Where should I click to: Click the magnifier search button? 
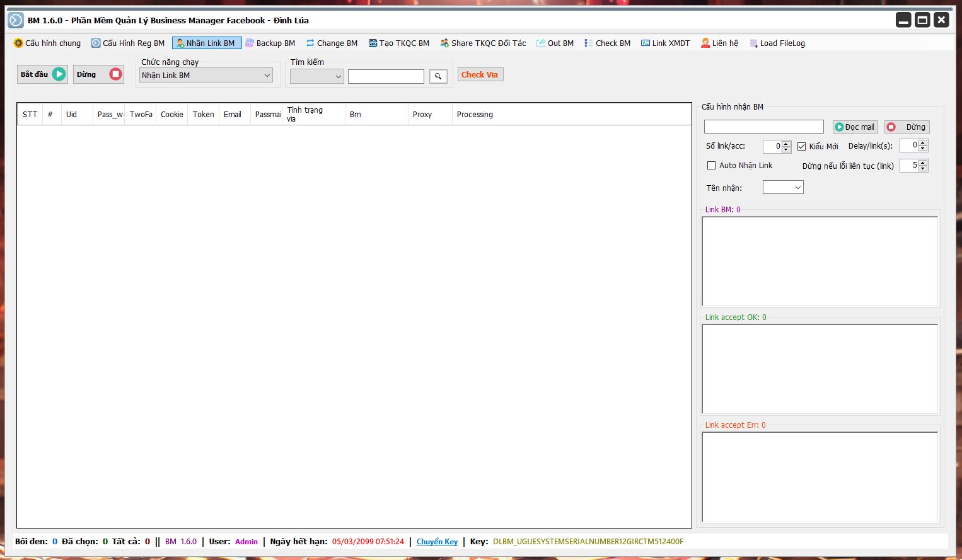(x=438, y=76)
